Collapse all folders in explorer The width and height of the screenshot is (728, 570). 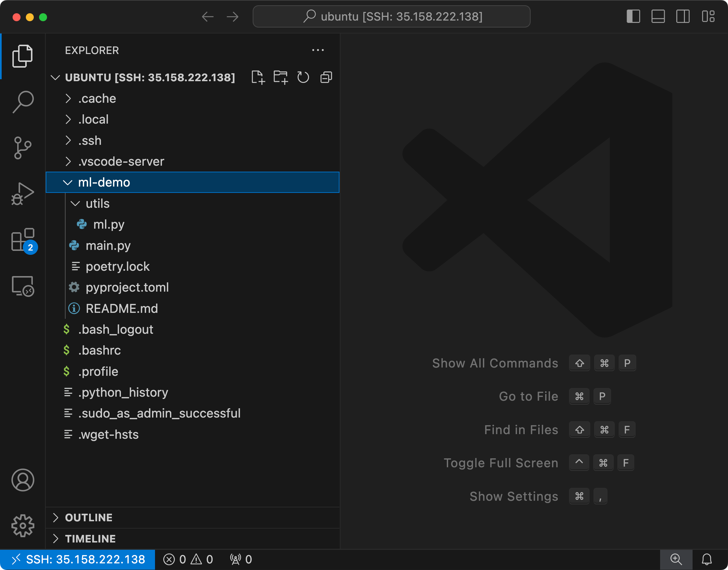(x=326, y=78)
